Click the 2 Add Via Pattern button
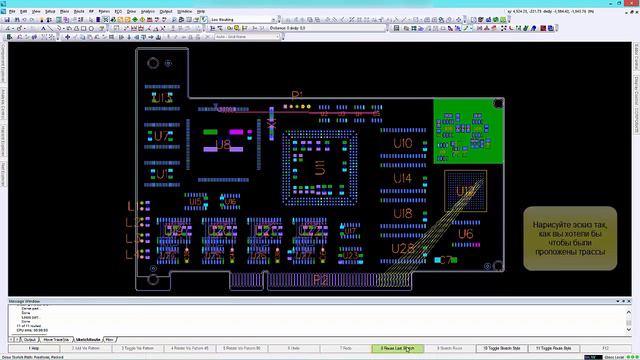This screenshot has height=360, width=640. [x=86, y=349]
